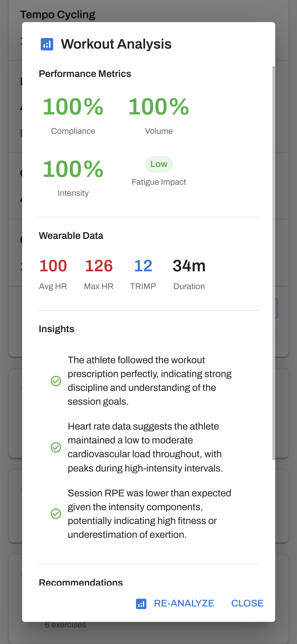Click the bar chart icon beside RE-ANALYZE
Viewport: 297px width, 644px height.
141,603
